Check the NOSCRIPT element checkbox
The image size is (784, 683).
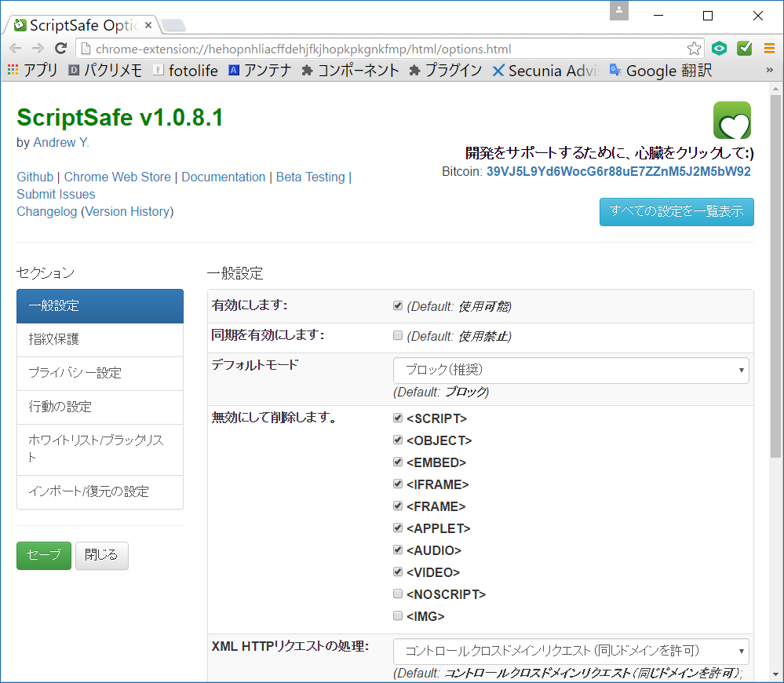[x=398, y=594]
